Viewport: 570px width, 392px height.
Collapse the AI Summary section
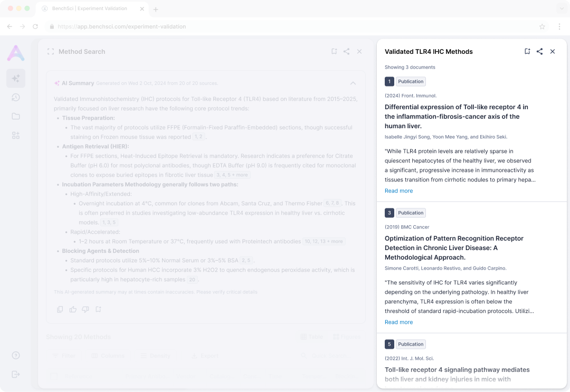[353, 83]
